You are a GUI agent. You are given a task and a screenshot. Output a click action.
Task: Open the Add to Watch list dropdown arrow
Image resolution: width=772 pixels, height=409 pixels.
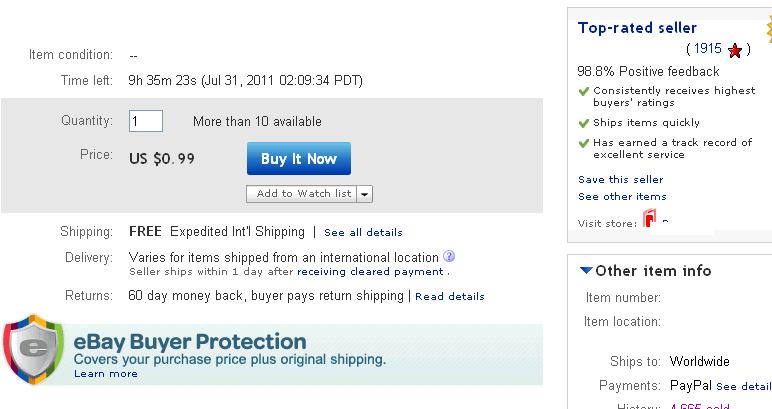(x=364, y=194)
